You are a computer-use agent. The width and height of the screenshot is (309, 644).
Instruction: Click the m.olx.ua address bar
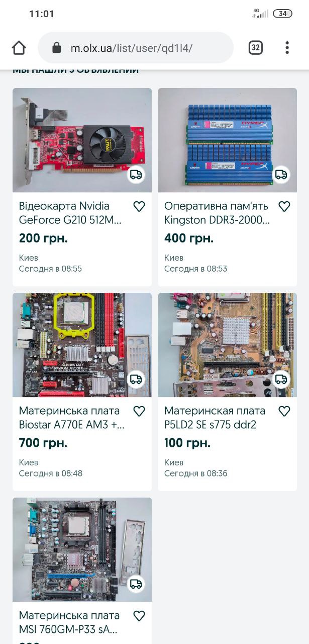(136, 48)
